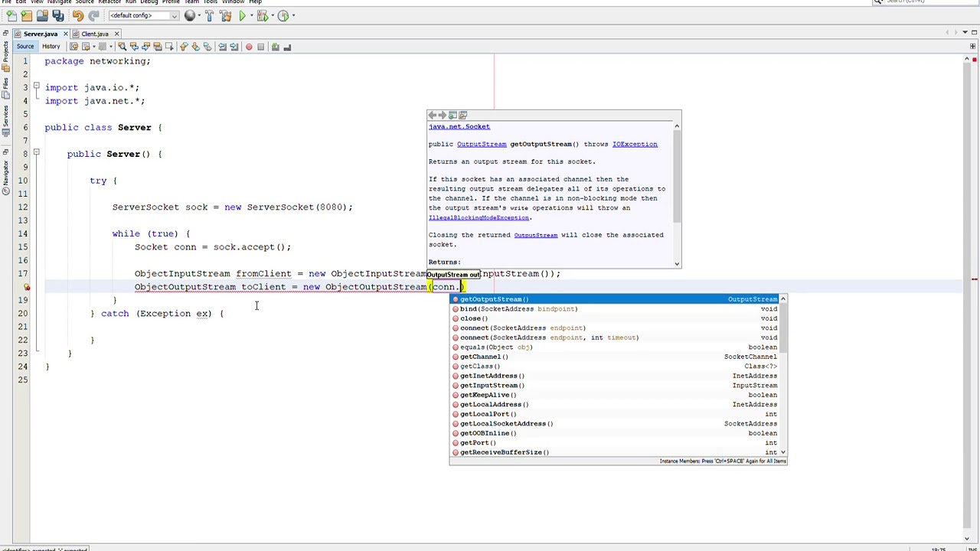
Task: Close the Client.java tab
Action: tap(116, 34)
